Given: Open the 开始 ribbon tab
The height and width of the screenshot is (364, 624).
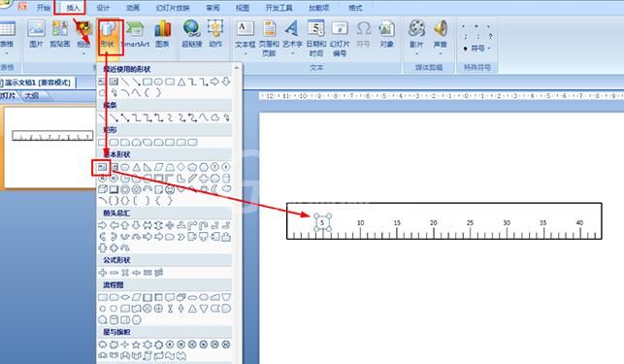Looking at the screenshot, I should [x=43, y=7].
